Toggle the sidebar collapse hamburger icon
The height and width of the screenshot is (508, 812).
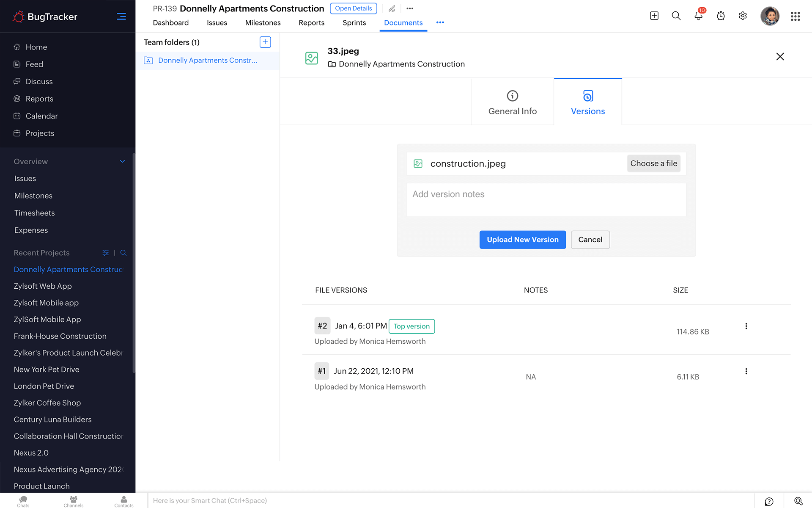pyautogui.click(x=121, y=17)
